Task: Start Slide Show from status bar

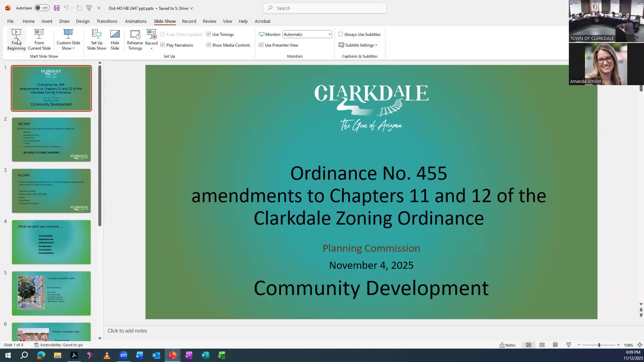Action: click(x=568, y=345)
